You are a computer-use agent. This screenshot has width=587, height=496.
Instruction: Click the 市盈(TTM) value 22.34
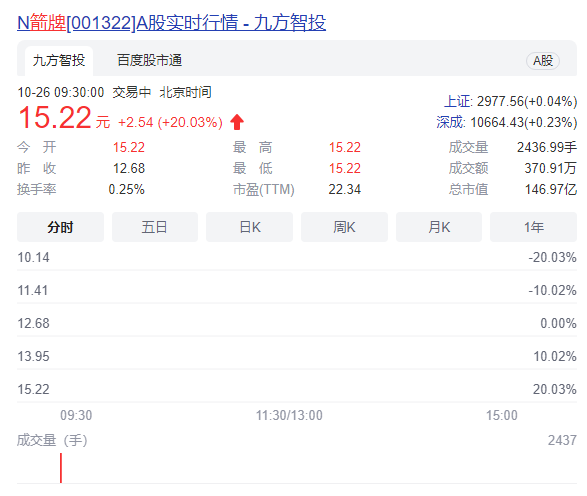pyautogui.click(x=344, y=189)
